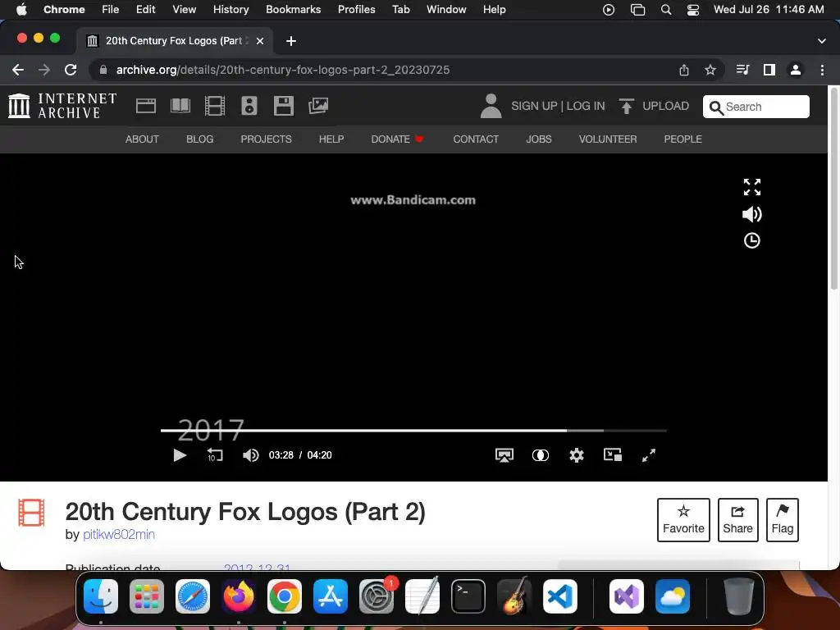Reload the page
Screen dimensions: 840x630
point(71,70)
